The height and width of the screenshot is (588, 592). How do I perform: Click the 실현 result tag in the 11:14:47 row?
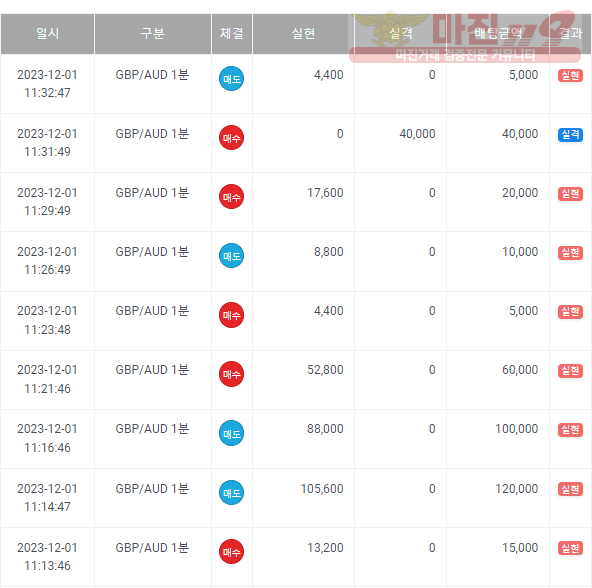570,489
